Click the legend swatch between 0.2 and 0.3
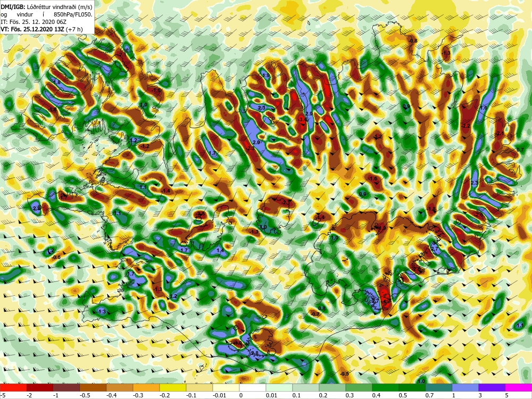 (332, 387)
